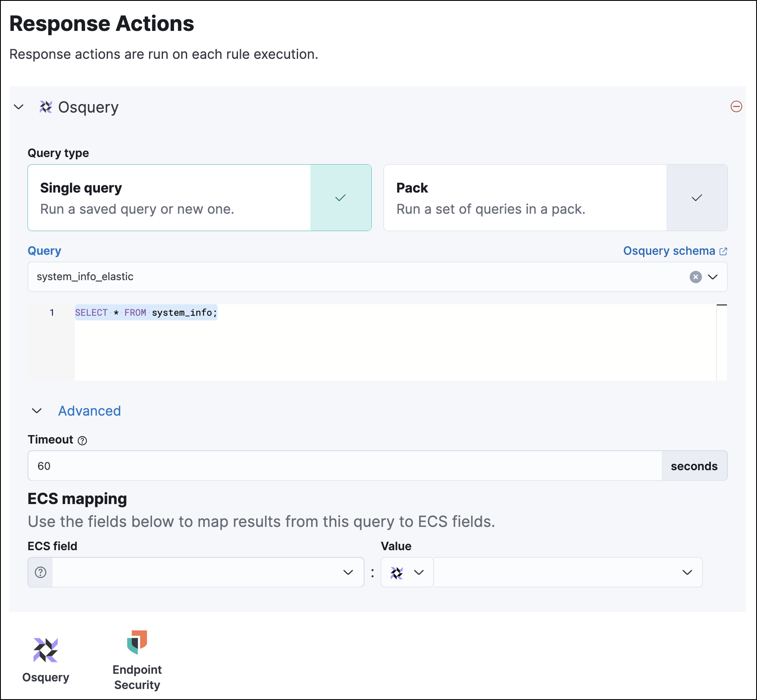The width and height of the screenshot is (757, 700).
Task: Click the blue Query label
Action: pyautogui.click(x=44, y=251)
